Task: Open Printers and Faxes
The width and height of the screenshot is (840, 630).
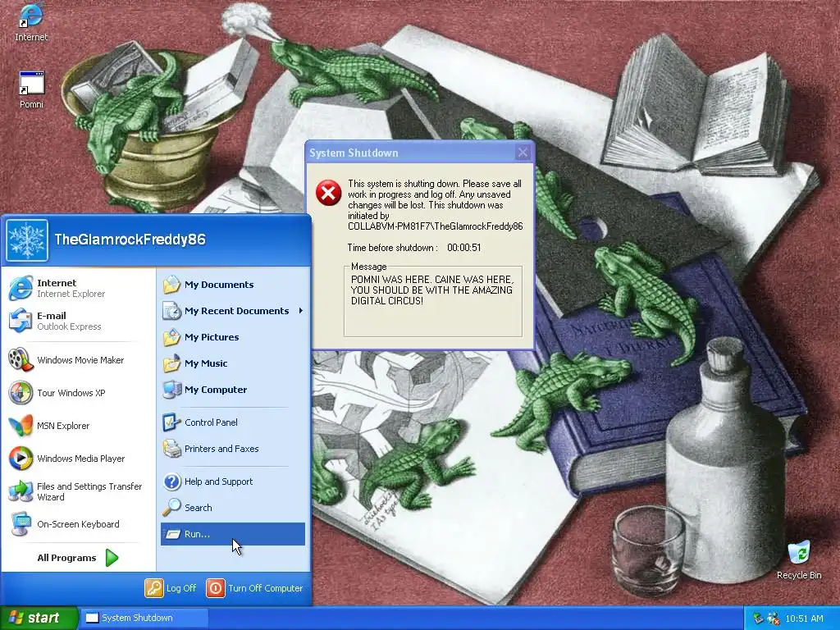Action: [232, 449]
